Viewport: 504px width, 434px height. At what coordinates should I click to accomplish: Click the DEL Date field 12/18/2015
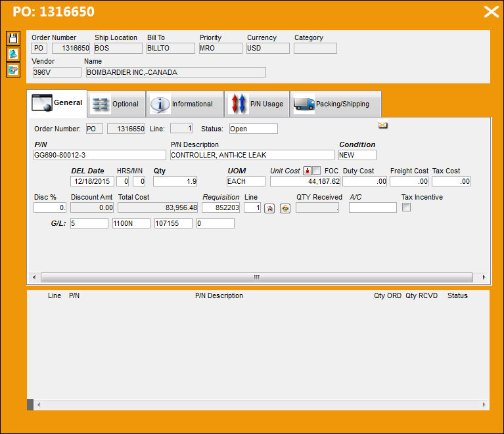[x=92, y=181]
